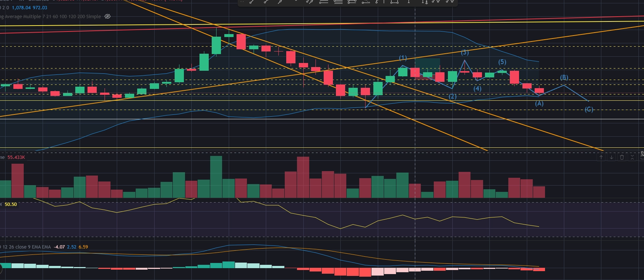644x280 pixels.
Task: Click the Bollinger value 1,078.04
Action: click(22, 7)
